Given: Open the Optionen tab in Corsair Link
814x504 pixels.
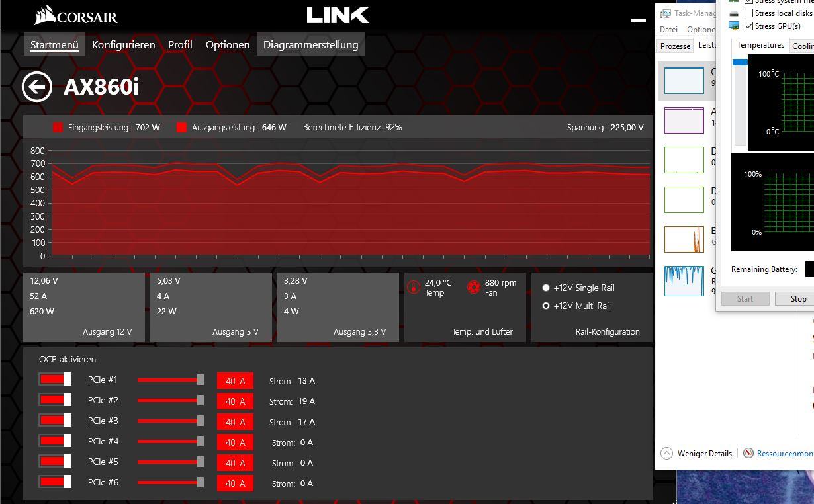Looking at the screenshot, I should click(x=228, y=44).
